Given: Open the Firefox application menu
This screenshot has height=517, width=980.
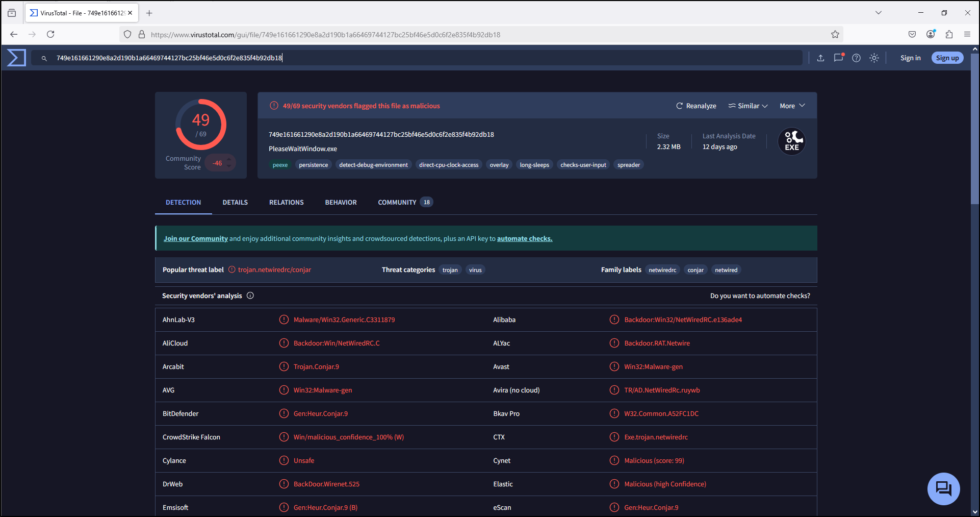Looking at the screenshot, I should [967, 34].
